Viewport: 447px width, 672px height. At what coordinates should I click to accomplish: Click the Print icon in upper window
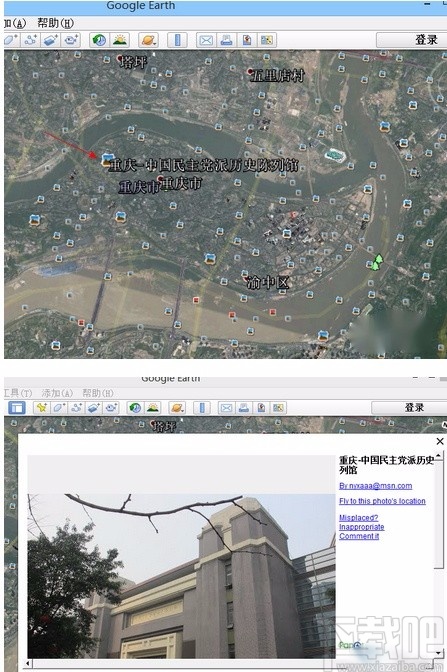tap(226, 40)
